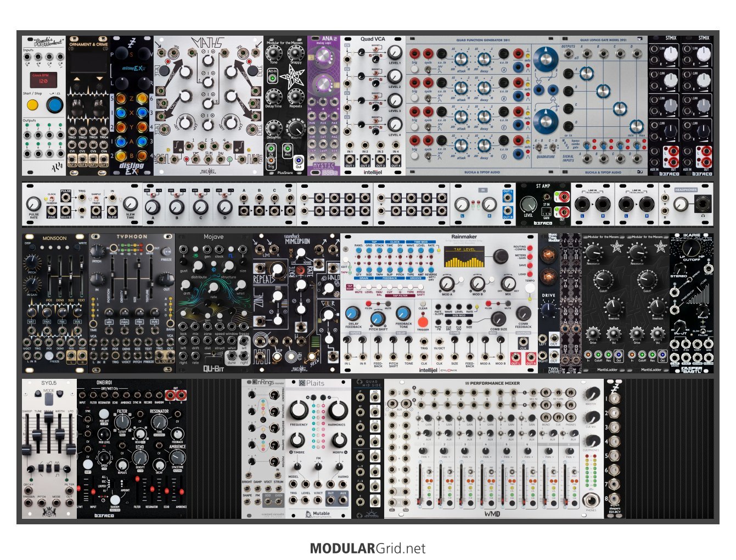Select the Clock BPM 120 display

click(43, 79)
